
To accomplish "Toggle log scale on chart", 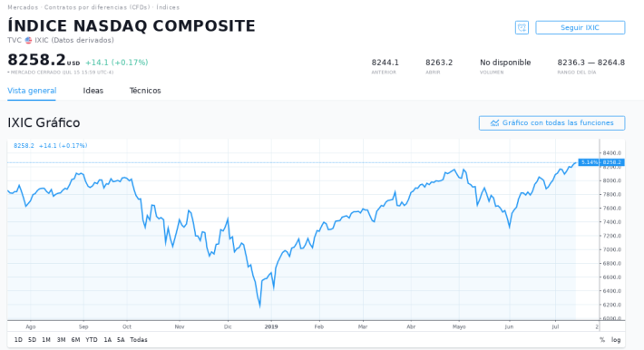I will tap(616, 340).
